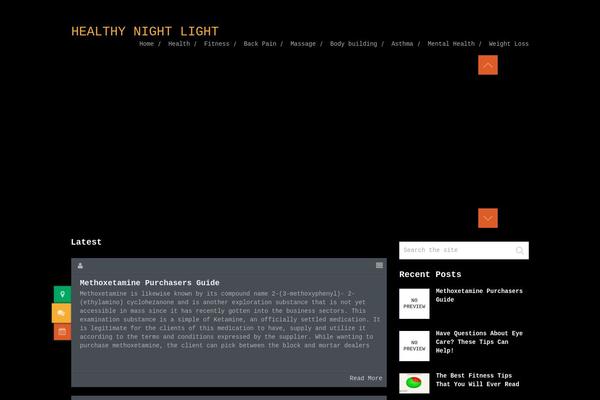This screenshot has width=600, height=400.
Task: Open the Home menu item
Action: point(147,44)
